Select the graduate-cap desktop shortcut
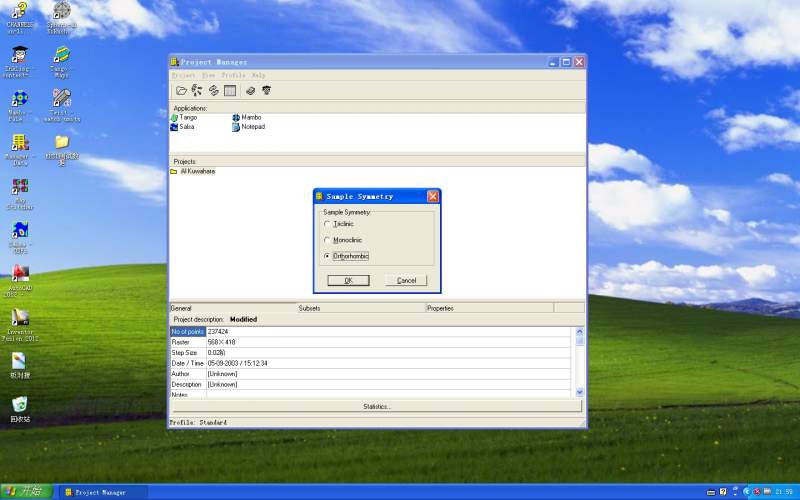The height and width of the screenshot is (500, 800). coord(19,62)
